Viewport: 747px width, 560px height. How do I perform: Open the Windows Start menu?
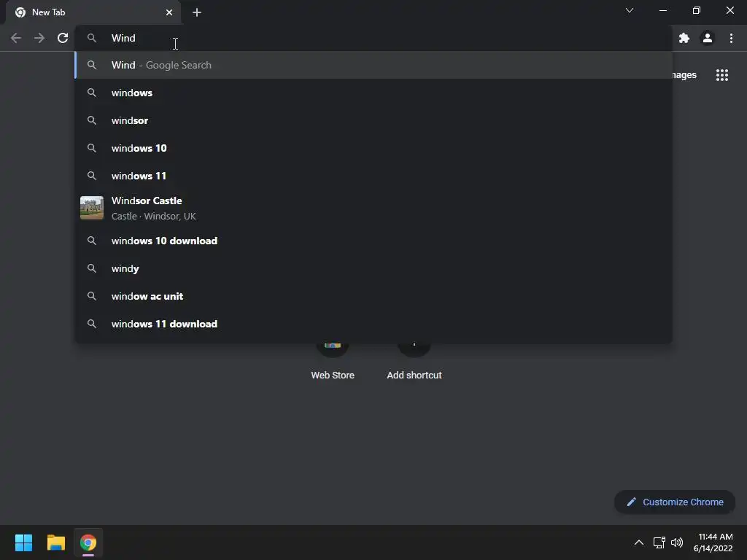23,542
